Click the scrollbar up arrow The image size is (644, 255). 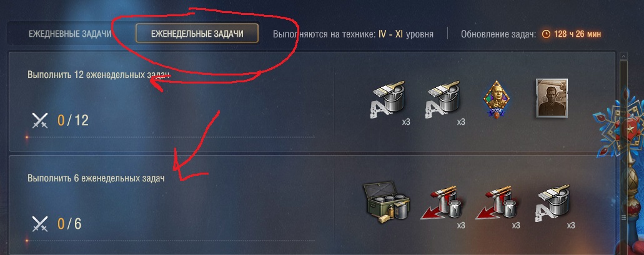pos(623,56)
